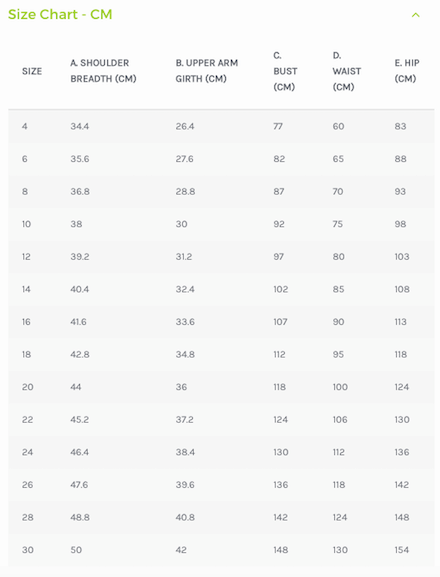Select the SIZE column header

coord(32,71)
